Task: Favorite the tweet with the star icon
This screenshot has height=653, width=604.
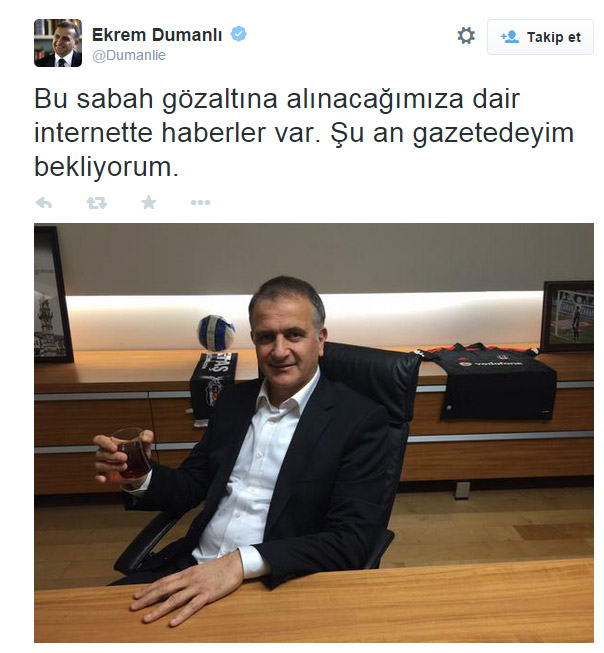Action: pyautogui.click(x=149, y=202)
